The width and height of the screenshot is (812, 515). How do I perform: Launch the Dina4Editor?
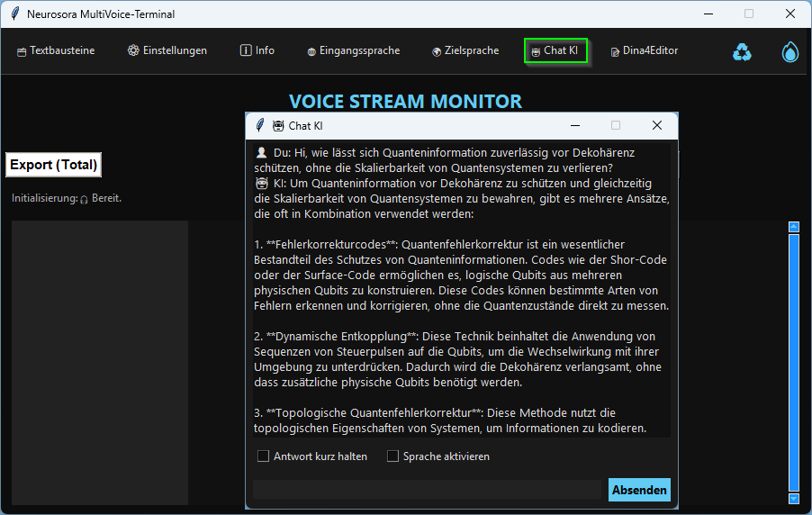pyautogui.click(x=645, y=50)
